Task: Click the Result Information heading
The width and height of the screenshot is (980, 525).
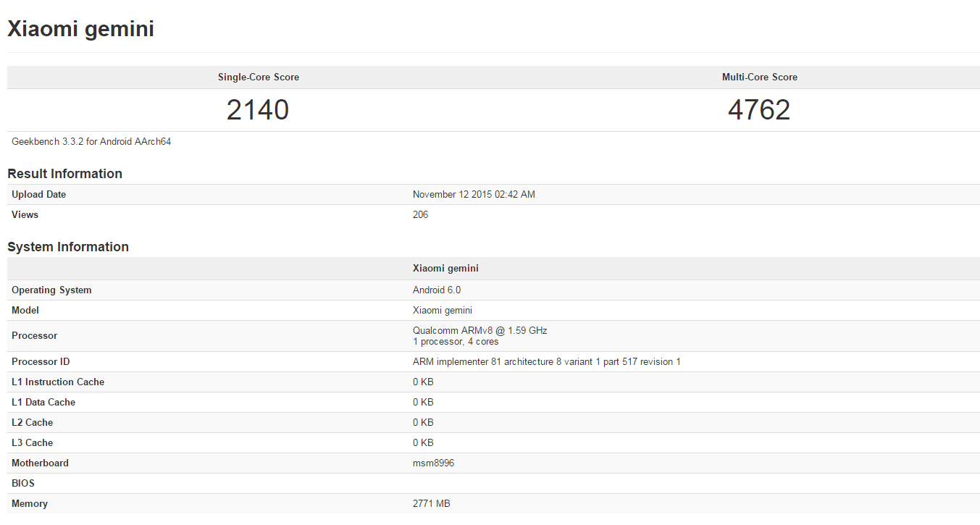Action: (x=64, y=174)
